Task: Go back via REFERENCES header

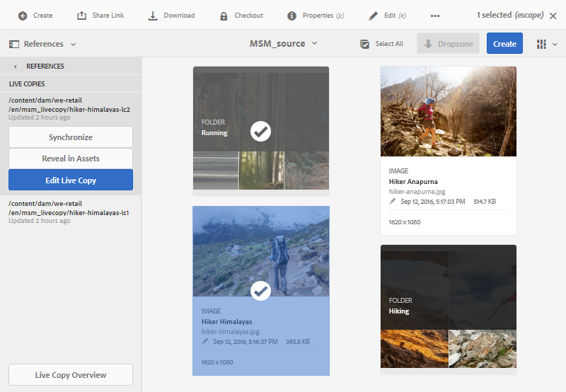Action: coord(16,67)
